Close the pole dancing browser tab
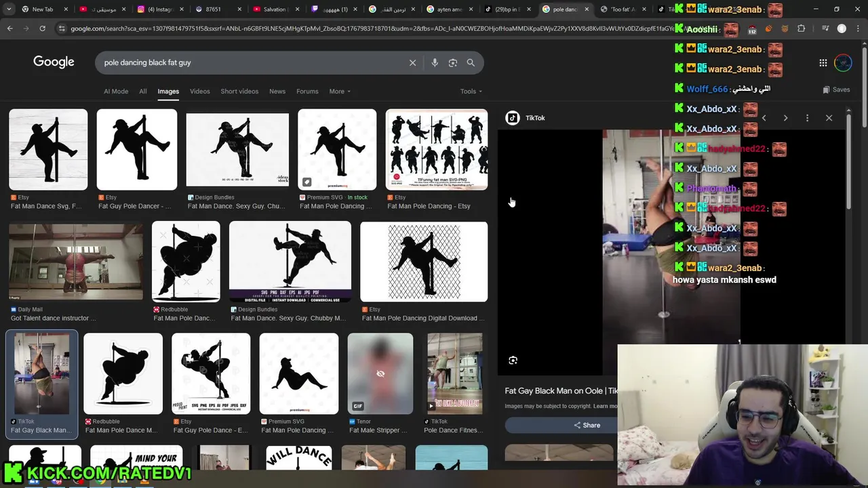This screenshot has height=488, width=868. (587, 9)
